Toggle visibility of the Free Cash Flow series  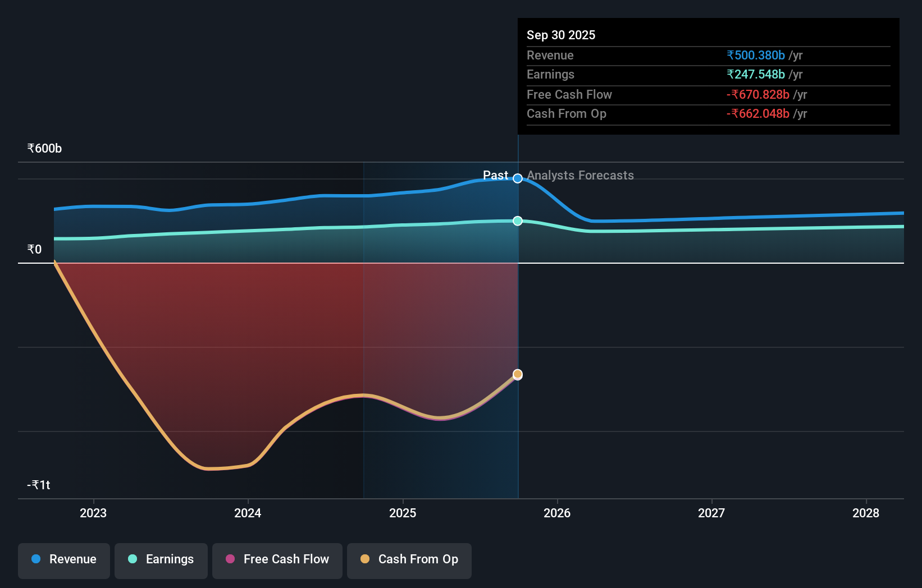(277, 559)
